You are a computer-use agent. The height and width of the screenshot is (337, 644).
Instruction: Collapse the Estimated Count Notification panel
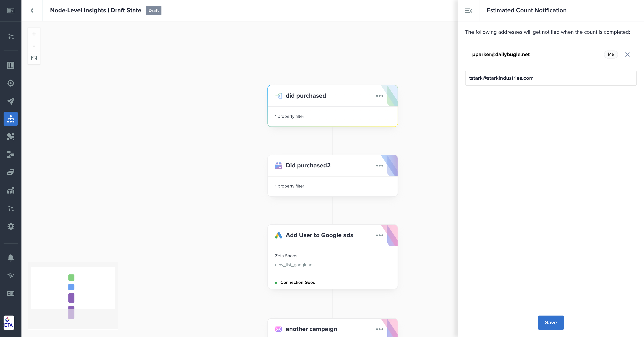[x=468, y=11]
